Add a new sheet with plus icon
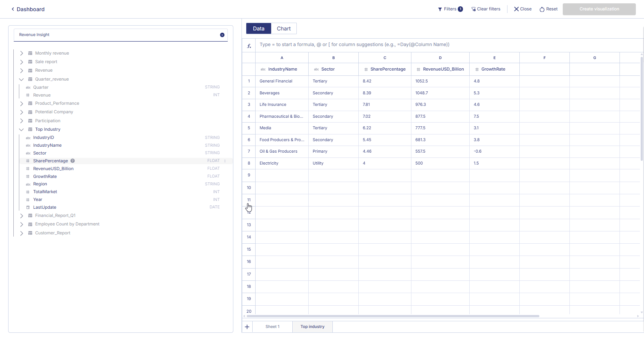Viewport: 644px width, 338px height. pos(247,327)
